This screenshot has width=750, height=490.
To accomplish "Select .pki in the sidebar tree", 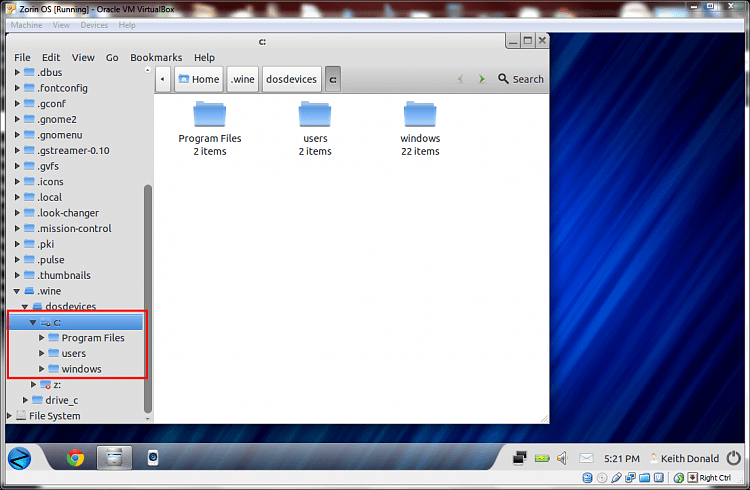I will [x=45, y=244].
